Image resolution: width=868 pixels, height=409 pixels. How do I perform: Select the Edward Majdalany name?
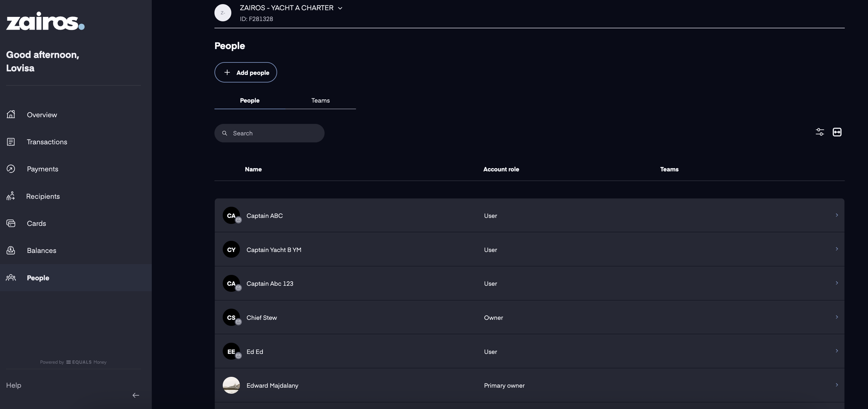tap(272, 385)
